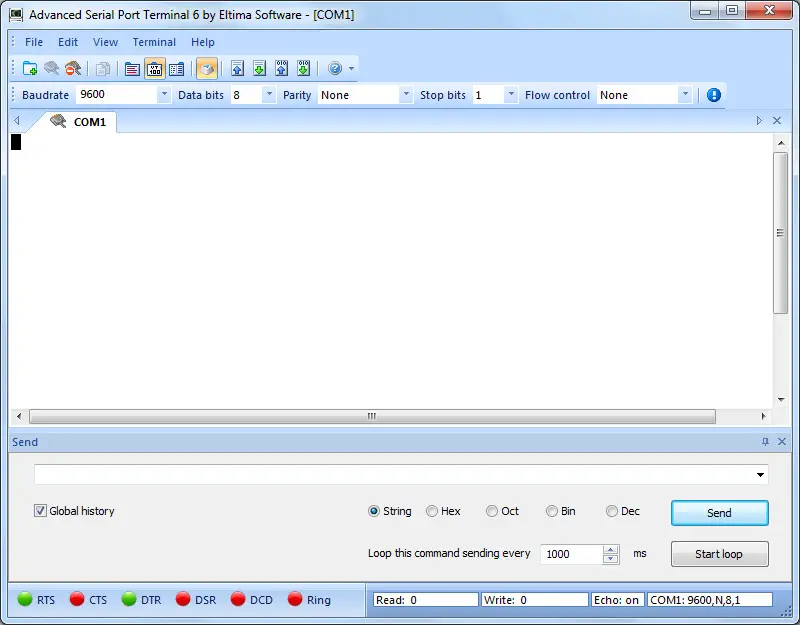
Task: Click the vertical scrollbar thumb
Action: 780,233
